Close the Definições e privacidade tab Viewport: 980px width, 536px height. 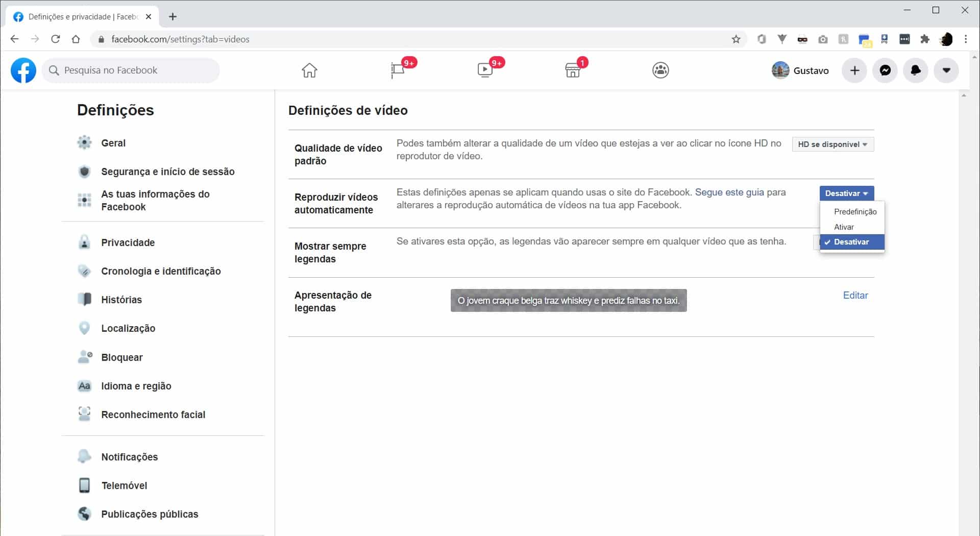point(149,17)
